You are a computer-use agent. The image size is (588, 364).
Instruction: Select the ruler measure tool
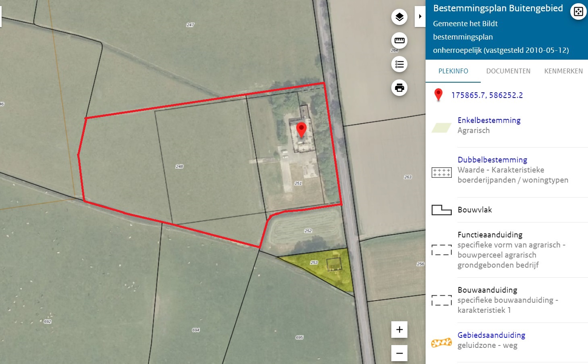point(399,40)
